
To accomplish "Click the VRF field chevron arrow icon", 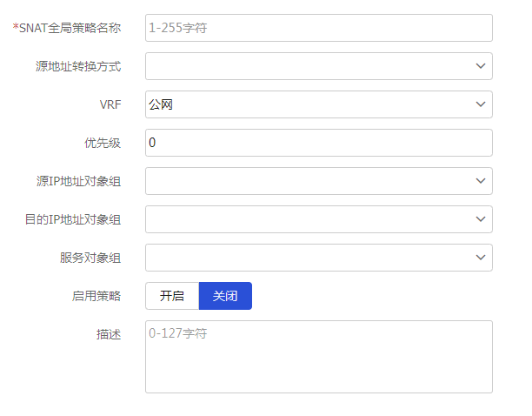I will pos(481,104).
